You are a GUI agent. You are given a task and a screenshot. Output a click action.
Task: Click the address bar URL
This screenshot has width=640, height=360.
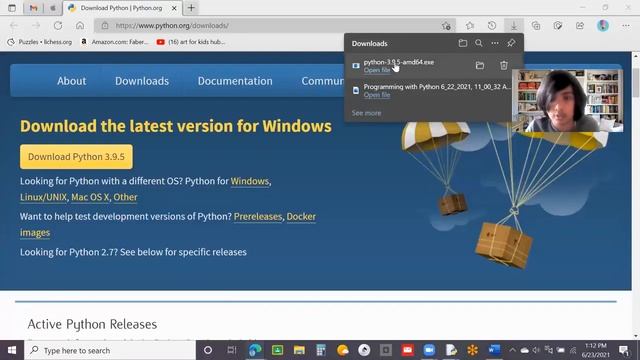tap(172, 26)
